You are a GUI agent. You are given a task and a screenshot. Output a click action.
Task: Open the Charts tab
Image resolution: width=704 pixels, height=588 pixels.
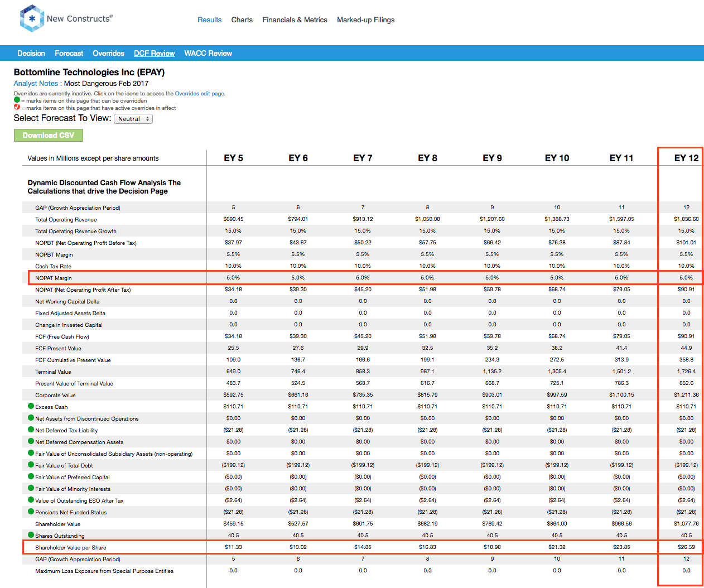pyautogui.click(x=242, y=20)
